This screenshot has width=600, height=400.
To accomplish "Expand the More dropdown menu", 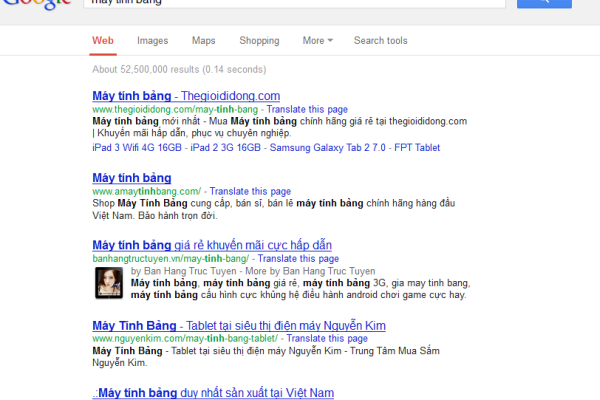I will pyautogui.click(x=318, y=41).
